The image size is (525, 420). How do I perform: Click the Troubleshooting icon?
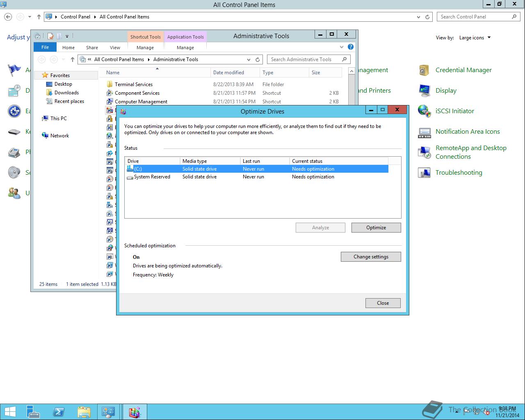[x=424, y=173]
